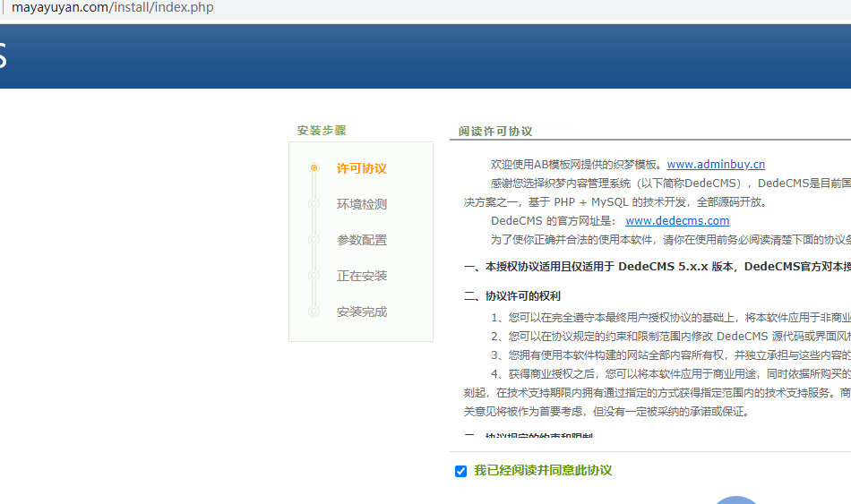Click the 安装步骤 sidebar heading
Viewport: 851px width, 504px height.
click(x=322, y=131)
